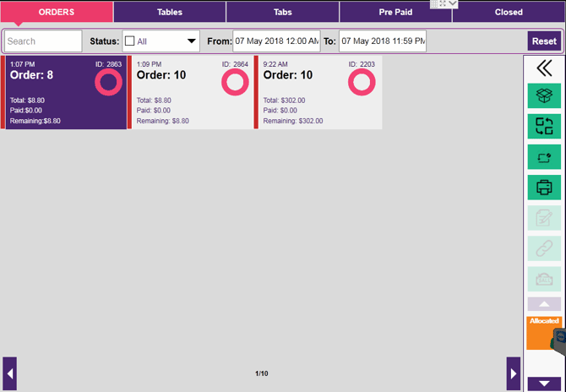This screenshot has width=566, height=392.
Task: Go to next page arrow
Action: tap(514, 373)
